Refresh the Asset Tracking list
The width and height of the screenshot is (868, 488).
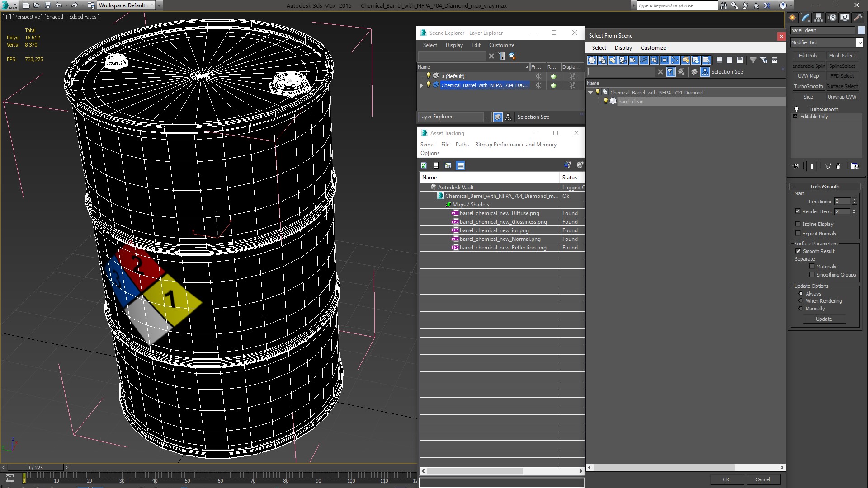pyautogui.click(x=424, y=165)
